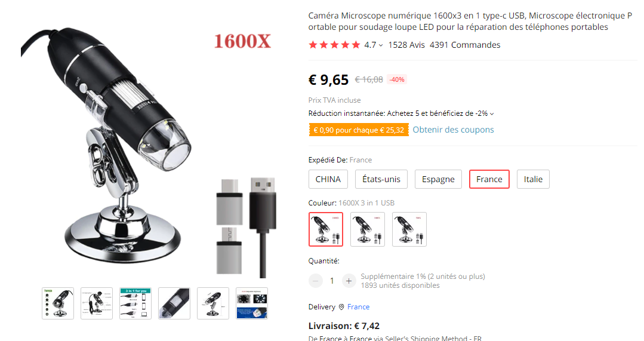View the first gallery thumbnail with features list
Image resolution: width=644 pixels, height=341 pixels.
58,303
